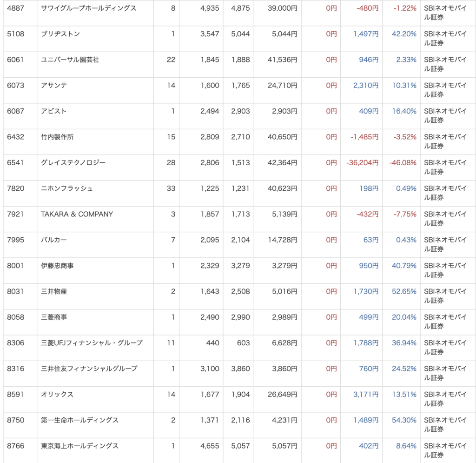Click 26,649円 valuation amount

(282, 394)
